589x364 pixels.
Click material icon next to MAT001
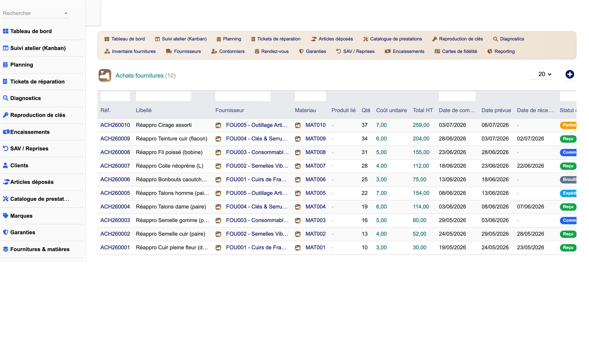pyautogui.click(x=298, y=248)
